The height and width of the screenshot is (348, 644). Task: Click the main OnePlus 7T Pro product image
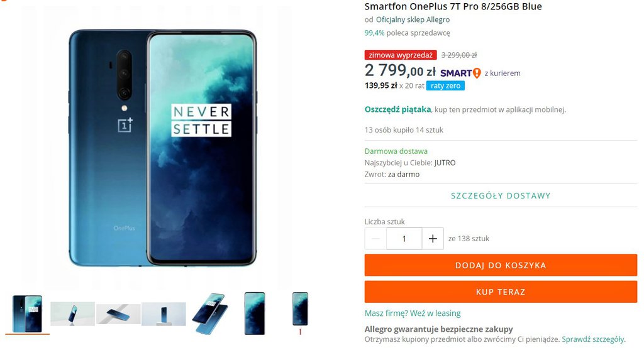click(162, 148)
